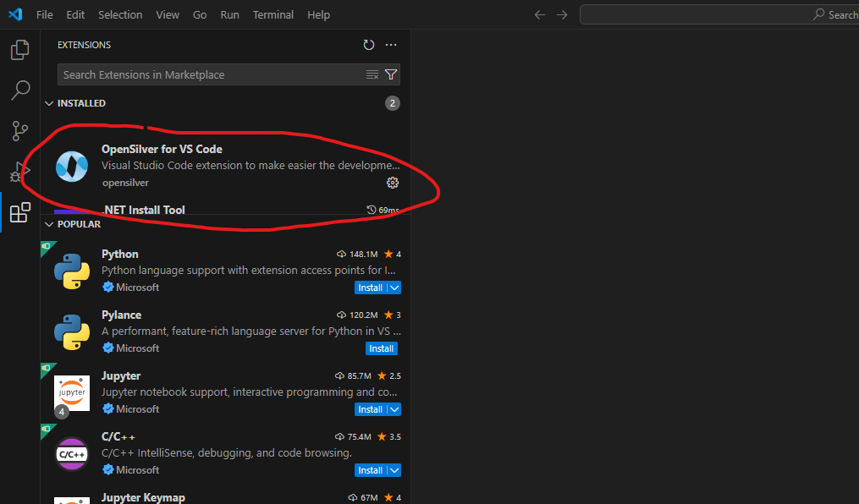This screenshot has width=859, height=504.
Task: Open OpenSilver for VS Code extension entry
Action: pos(225,167)
